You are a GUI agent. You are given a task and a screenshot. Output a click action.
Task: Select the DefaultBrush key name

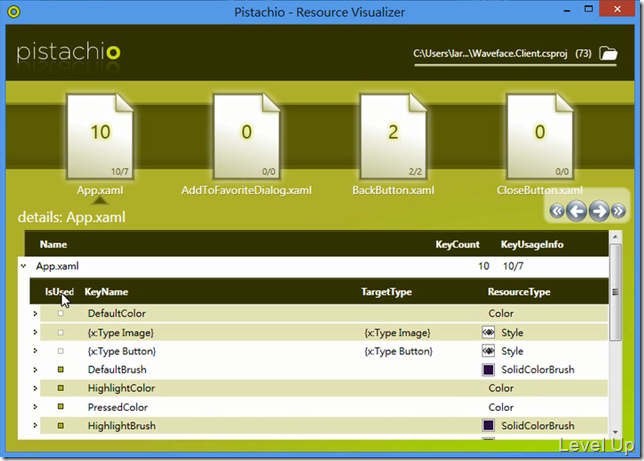tap(117, 369)
